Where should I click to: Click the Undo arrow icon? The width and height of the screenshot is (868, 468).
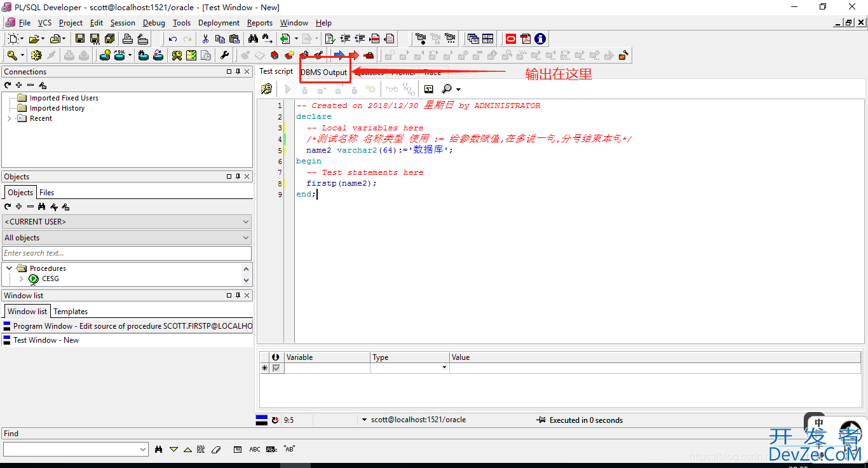click(173, 39)
